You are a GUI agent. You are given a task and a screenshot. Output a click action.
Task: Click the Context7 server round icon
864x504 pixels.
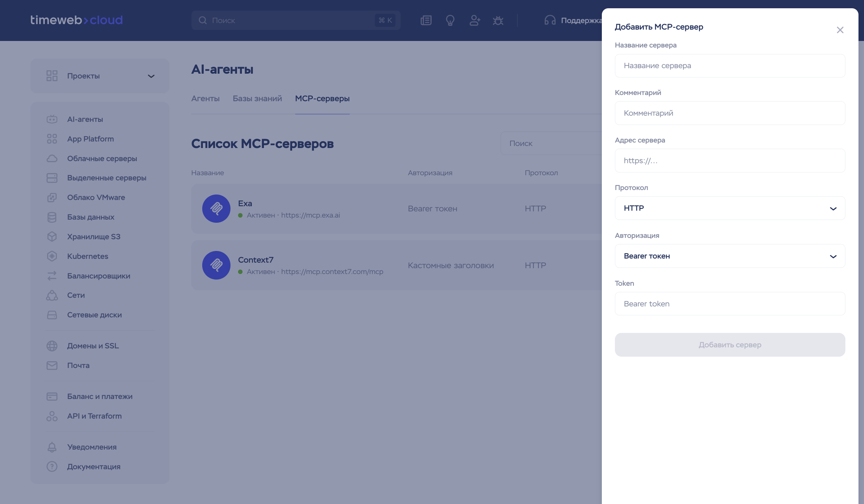216,265
